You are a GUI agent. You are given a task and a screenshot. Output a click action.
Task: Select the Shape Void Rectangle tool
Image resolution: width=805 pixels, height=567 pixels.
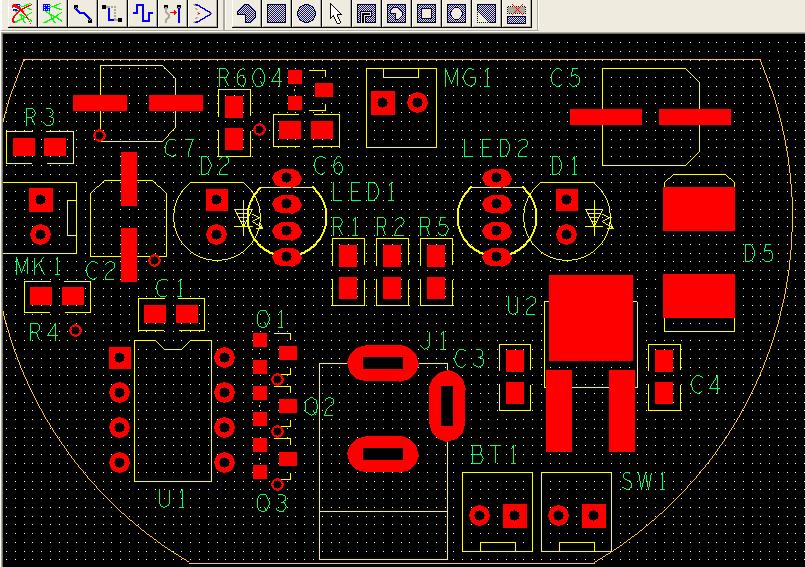tap(426, 12)
